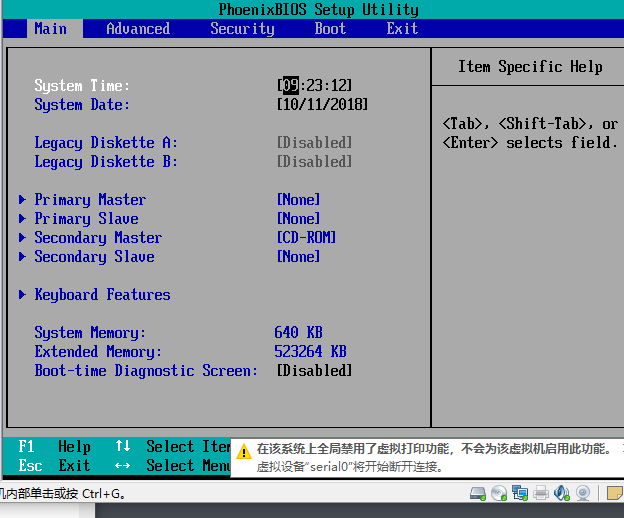
Task: Click the sound card status icon
Action: click(562, 493)
